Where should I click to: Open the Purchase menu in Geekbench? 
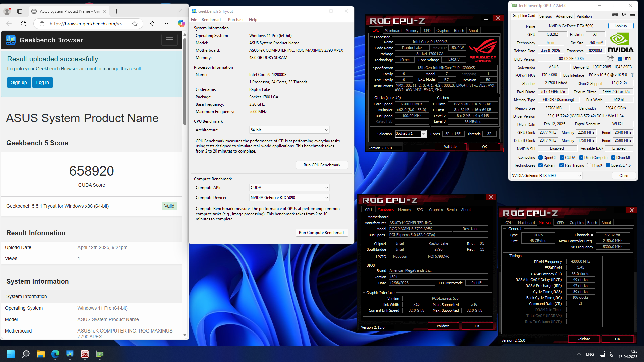[x=236, y=20]
